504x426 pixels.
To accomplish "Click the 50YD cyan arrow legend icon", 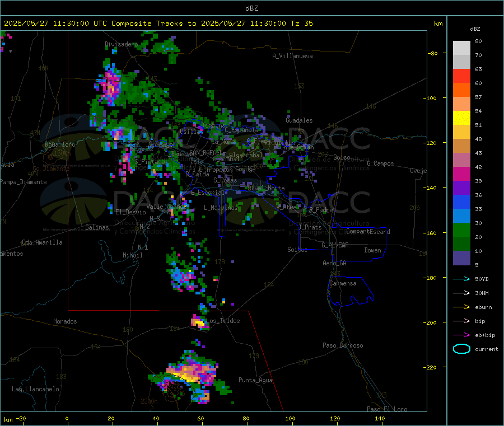I will tap(461, 279).
